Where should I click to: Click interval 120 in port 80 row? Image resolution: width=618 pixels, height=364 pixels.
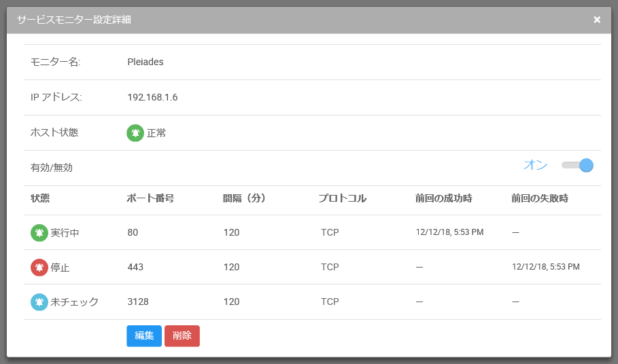coord(231,232)
